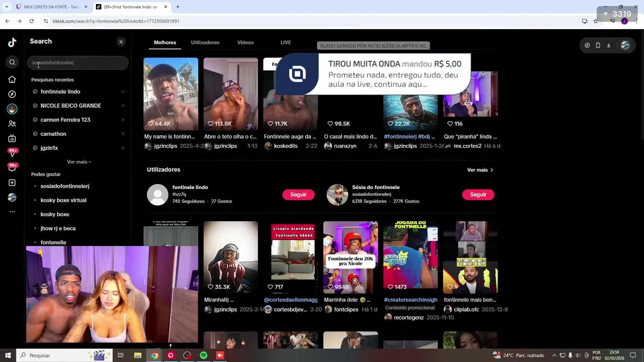The width and height of the screenshot is (644, 362).
Task: Remove 'fontinnele lindo' from recent searches
Action: click(123, 92)
